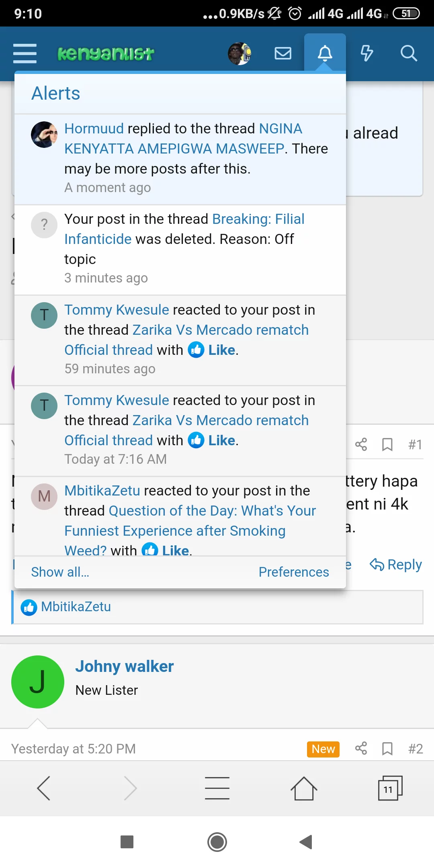Go to browser home page
The image size is (434, 868).
click(x=304, y=788)
